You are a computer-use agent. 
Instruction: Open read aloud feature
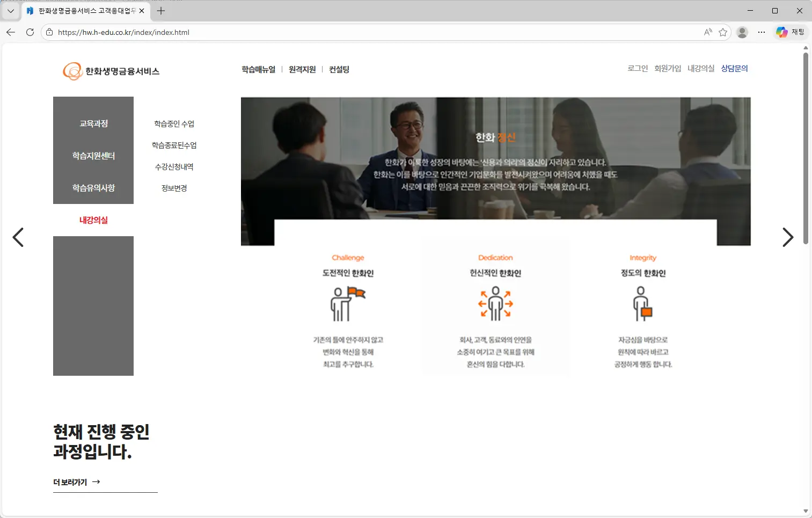(708, 32)
